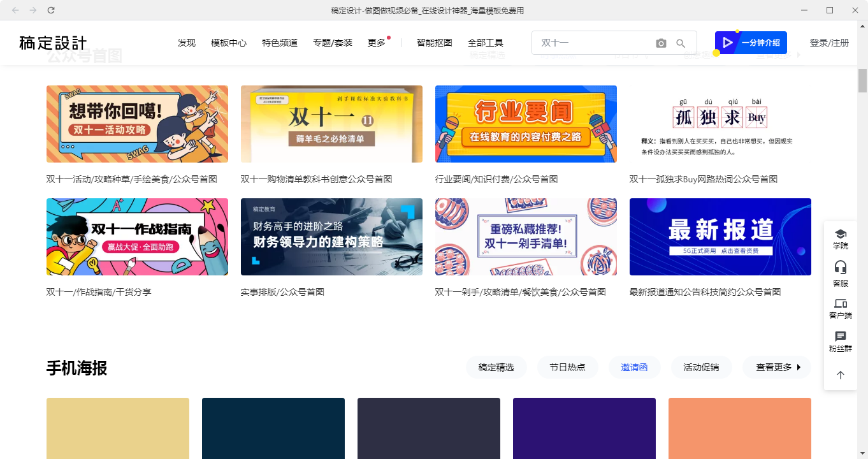The width and height of the screenshot is (868, 459).
Task: Open 模板中心 menu
Action: point(229,43)
